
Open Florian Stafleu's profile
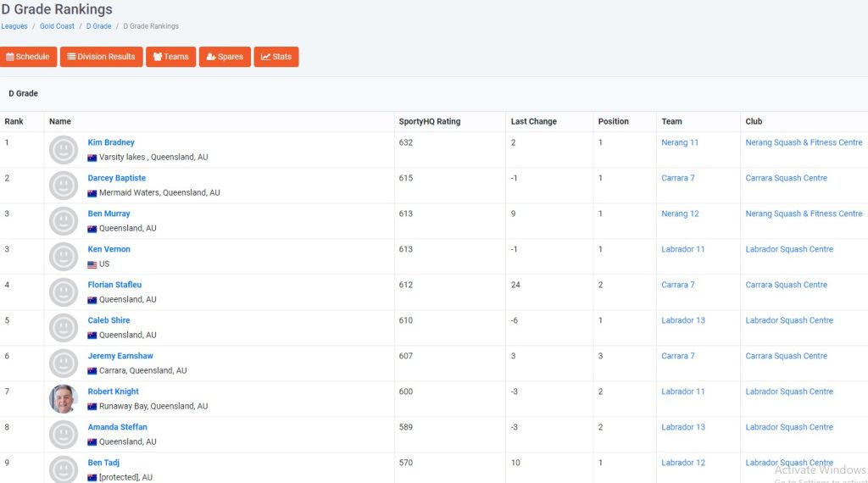[x=114, y=285]
